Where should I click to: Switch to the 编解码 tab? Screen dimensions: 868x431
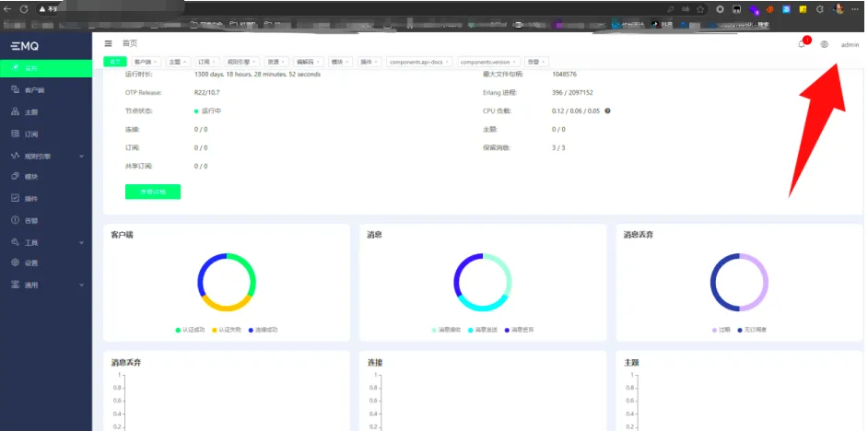click(x=308, y=62)
